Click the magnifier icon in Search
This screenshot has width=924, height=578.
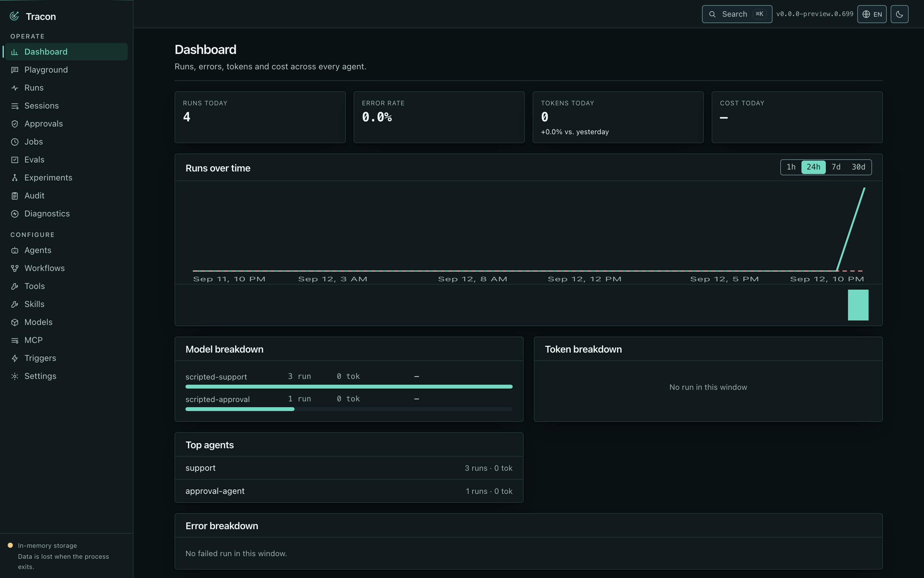tap(712, 14)
